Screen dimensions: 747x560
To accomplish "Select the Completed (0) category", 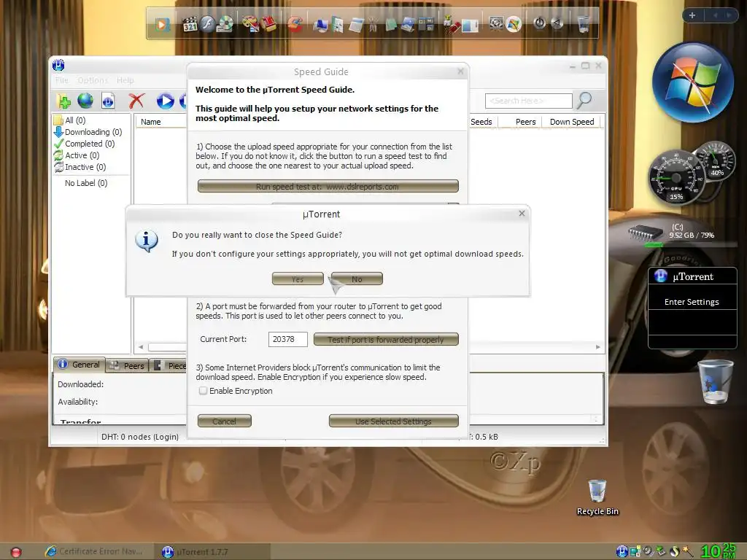I will (85, 144).
